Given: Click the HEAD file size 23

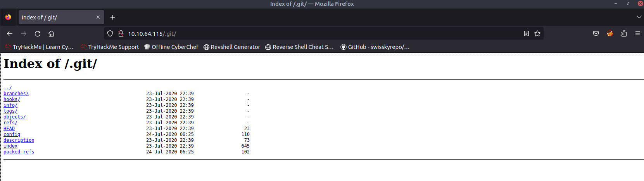Looking at the screenshot, I should (x=247, y=129).
